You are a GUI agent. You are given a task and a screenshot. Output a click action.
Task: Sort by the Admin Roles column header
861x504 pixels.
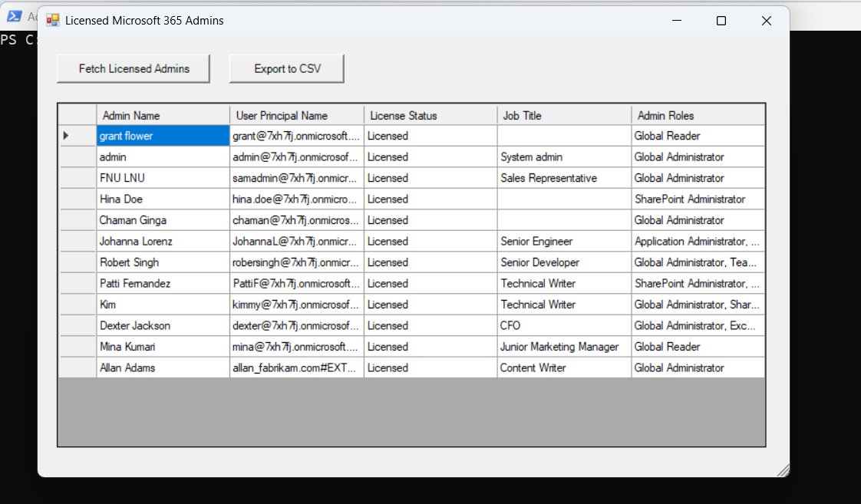point(698,115)
